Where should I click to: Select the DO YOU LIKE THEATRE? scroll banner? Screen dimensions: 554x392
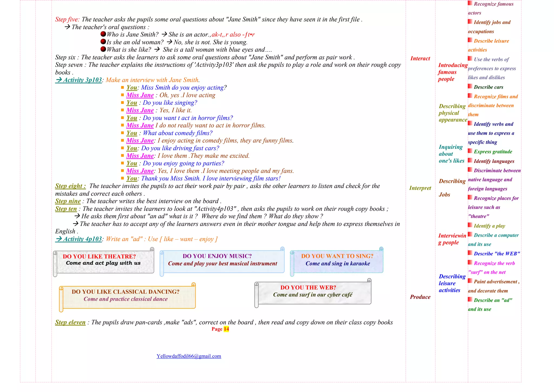(104, 262)
